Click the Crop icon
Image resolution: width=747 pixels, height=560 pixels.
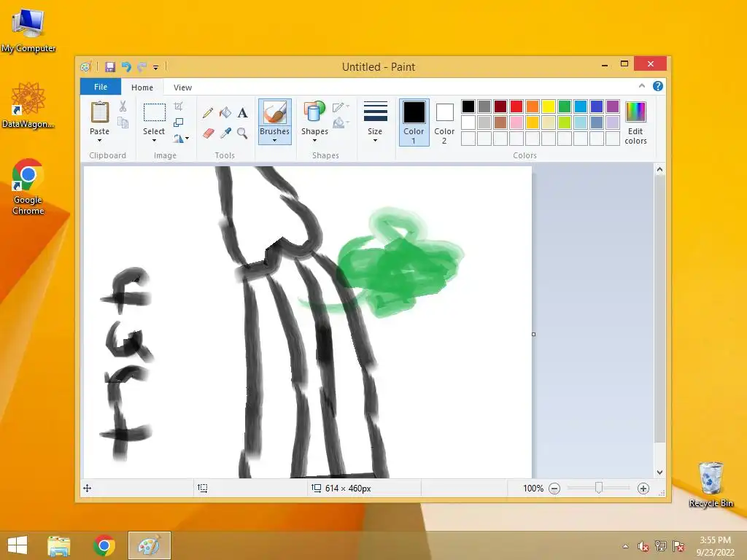tap(178, 106)
